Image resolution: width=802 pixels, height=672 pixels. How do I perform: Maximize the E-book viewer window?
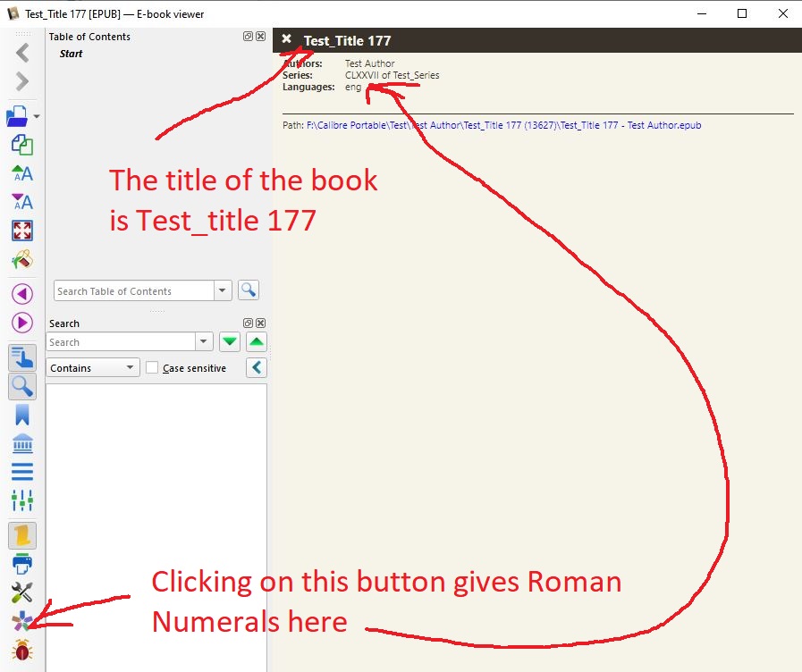(742, 13)
